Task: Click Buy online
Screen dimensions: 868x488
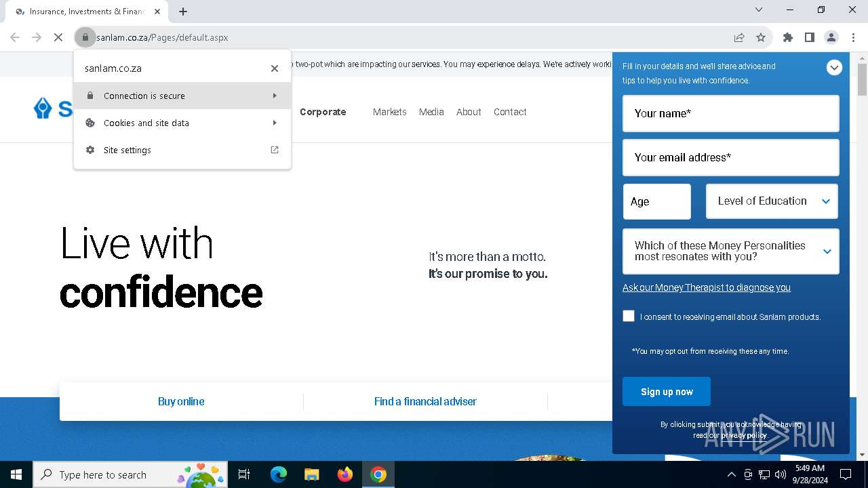Action: [x=181, y=401]
